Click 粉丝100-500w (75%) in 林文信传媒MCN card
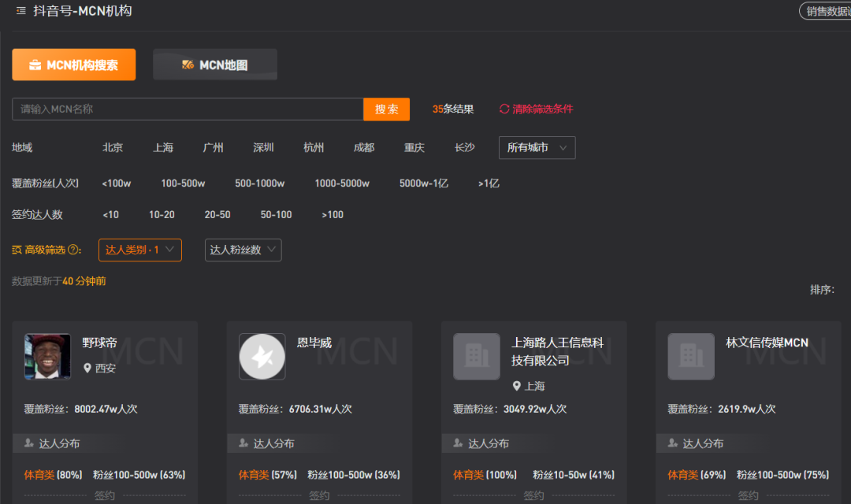The image size is (851, 504). coord(782,475)
